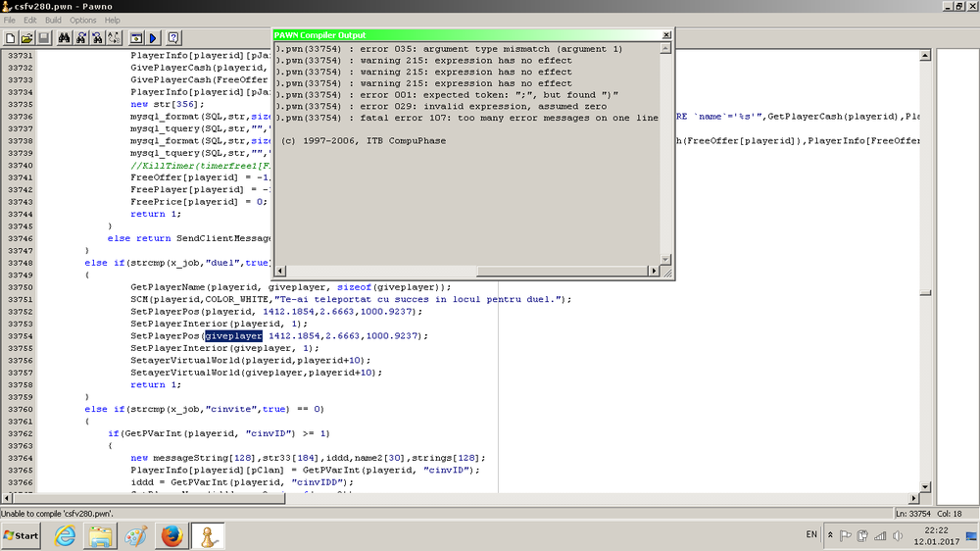Click the 'SetPlayerInterior(giveplayer, 1);' code line

(224, 348)
